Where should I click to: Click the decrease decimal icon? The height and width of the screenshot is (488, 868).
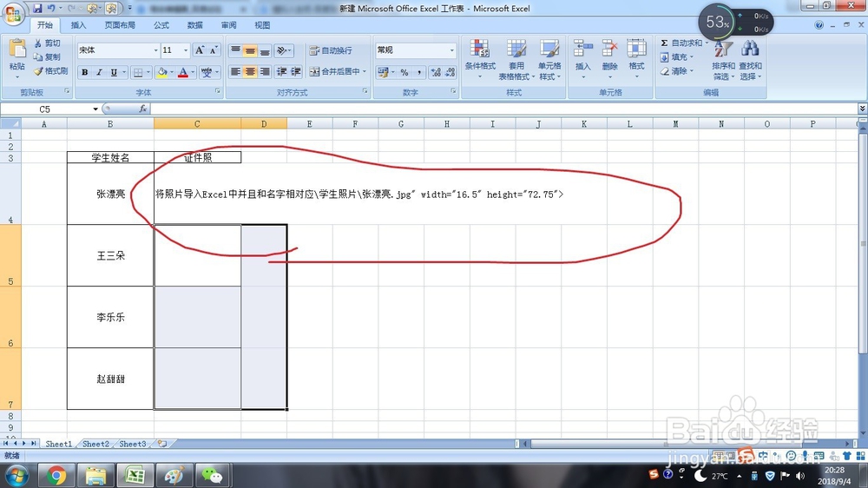pos(450,72)
